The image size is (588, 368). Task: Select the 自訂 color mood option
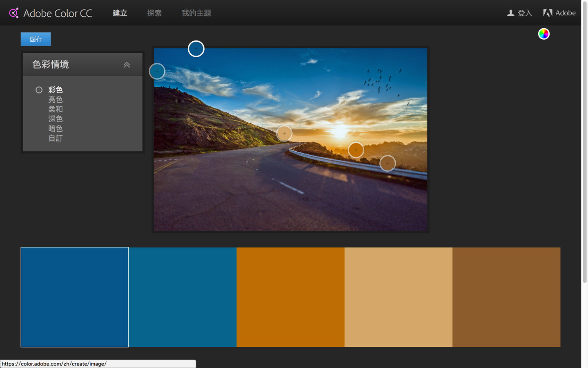coord(55,138)
